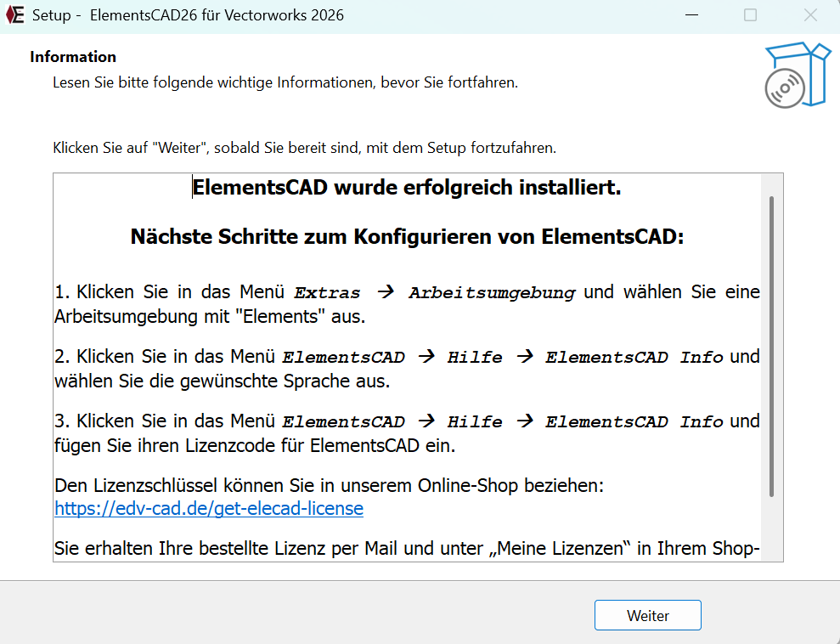Click the "Klicken Sie auf Weiter" instruction line
The image size is (840, 644).
pos(304,148)
